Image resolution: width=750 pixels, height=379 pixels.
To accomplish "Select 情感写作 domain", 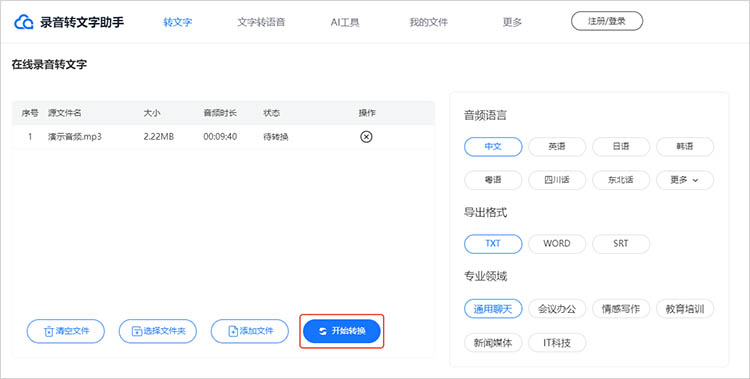I will (621, 309).
